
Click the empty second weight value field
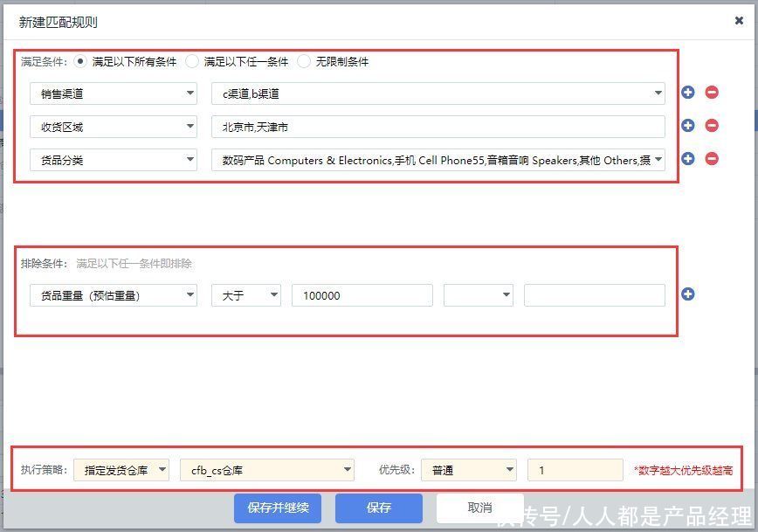click(x=595, y=295)
